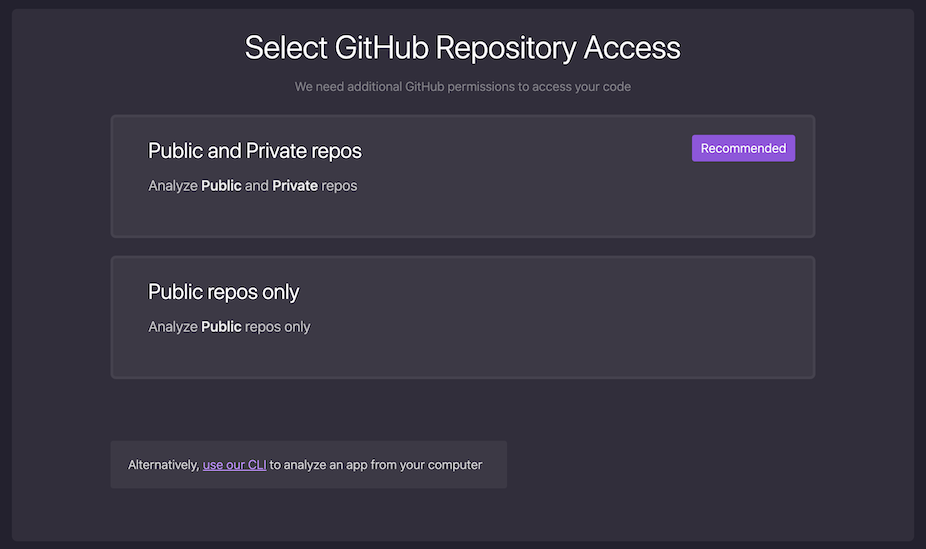926x549 pixels.
Task: Open the 'use our CLI' link
Action: point(234,465)
